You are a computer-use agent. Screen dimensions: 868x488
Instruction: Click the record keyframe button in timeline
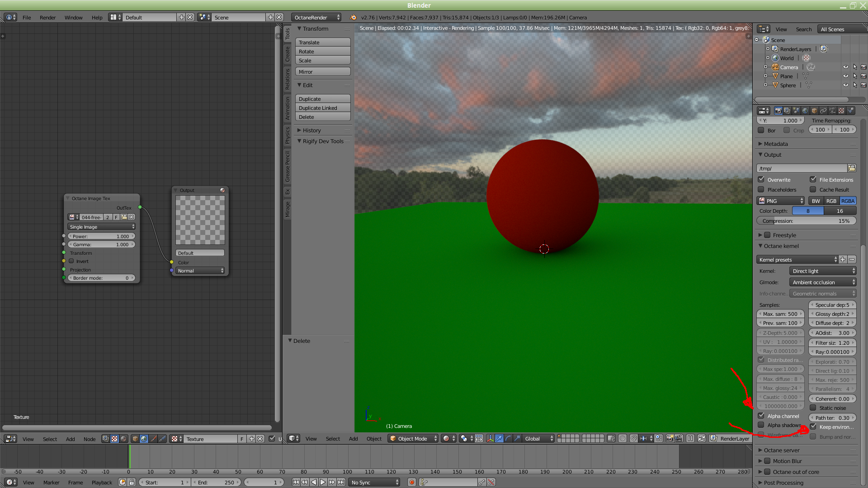[411, 482]
